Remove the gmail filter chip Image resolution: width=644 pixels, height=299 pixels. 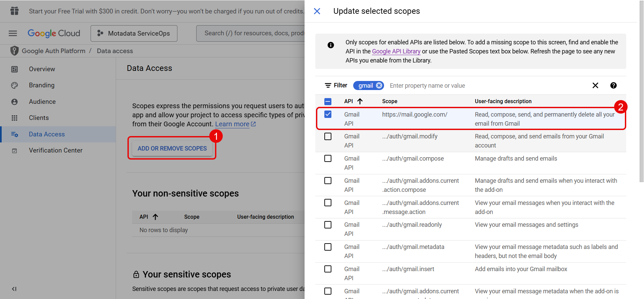coord(379,86)
